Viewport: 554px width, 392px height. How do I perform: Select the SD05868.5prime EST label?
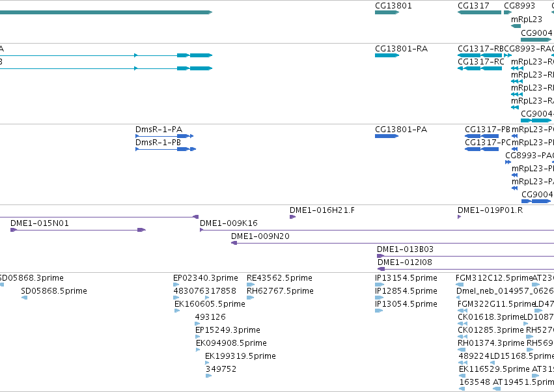(53, 291)
